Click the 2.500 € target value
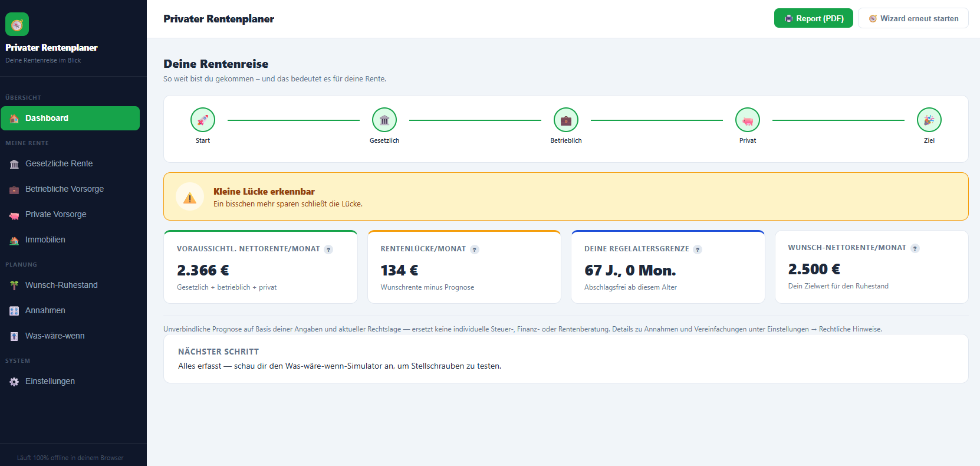Image resolution: width=980 pixels, height=466 pixels. click(x=814, y=269)
